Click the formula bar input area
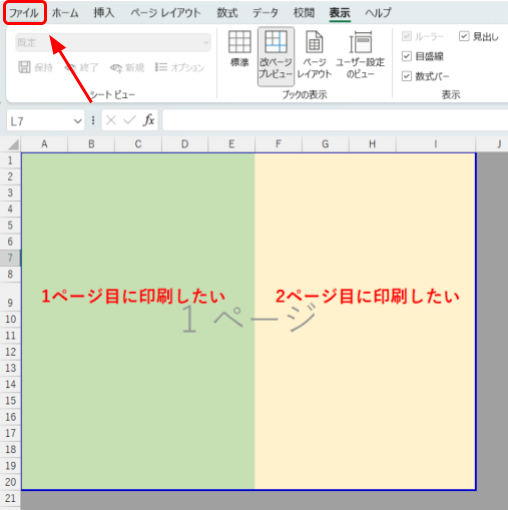The image size is (508, 510). (x=335, y=120)
